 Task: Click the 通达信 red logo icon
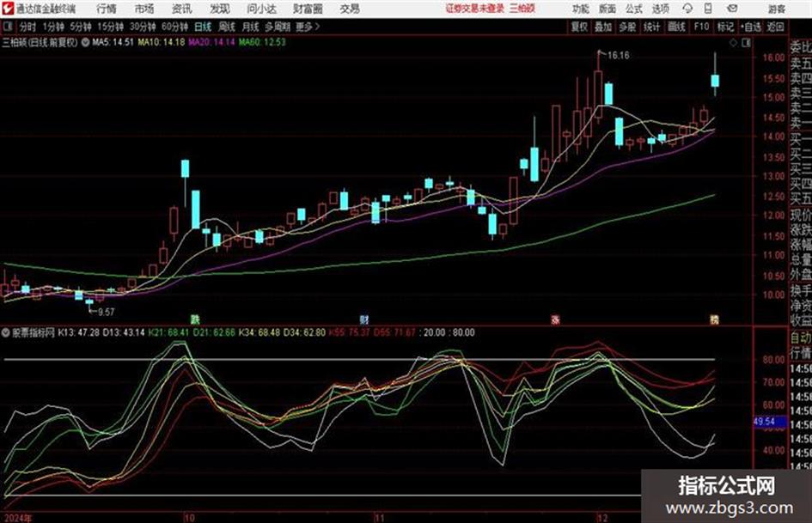tap(8, 9)
